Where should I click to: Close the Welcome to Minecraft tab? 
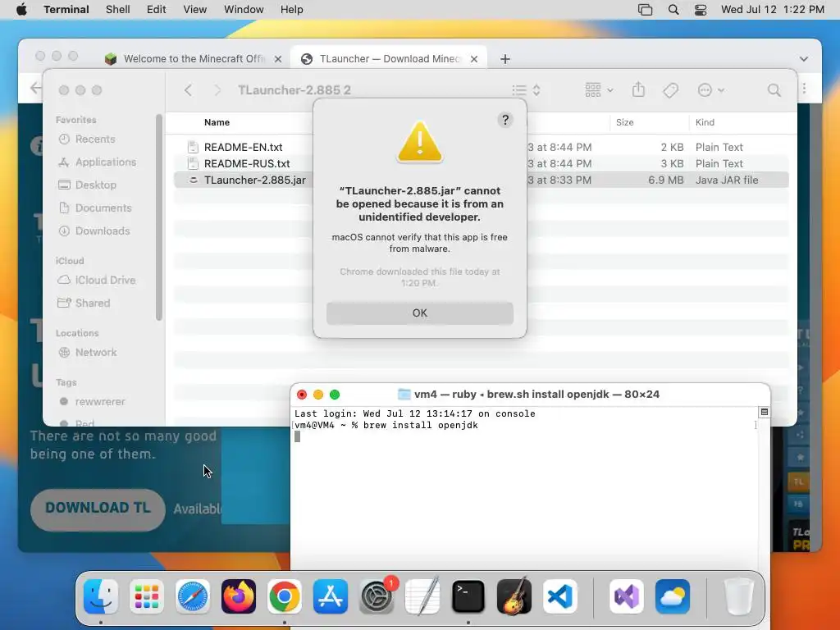277,59
